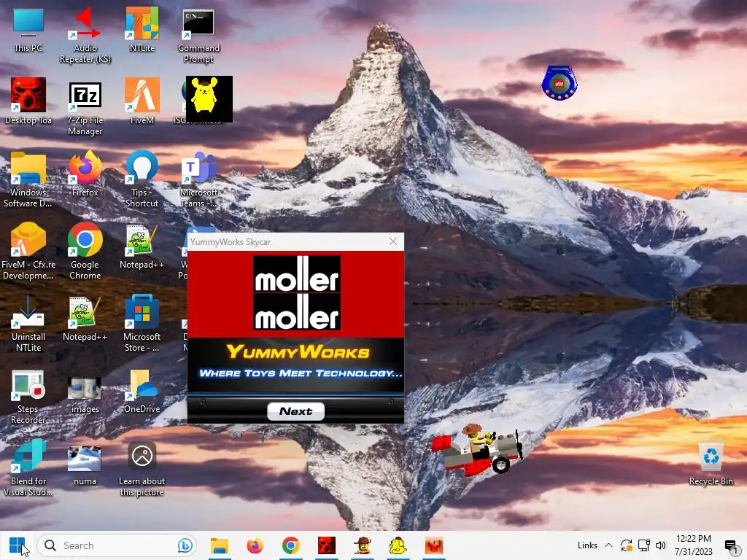Click the blue LEGO gadget desktop widget
Image resolution: width=747 pixels, height=560 pixels.
coord(560,83)
